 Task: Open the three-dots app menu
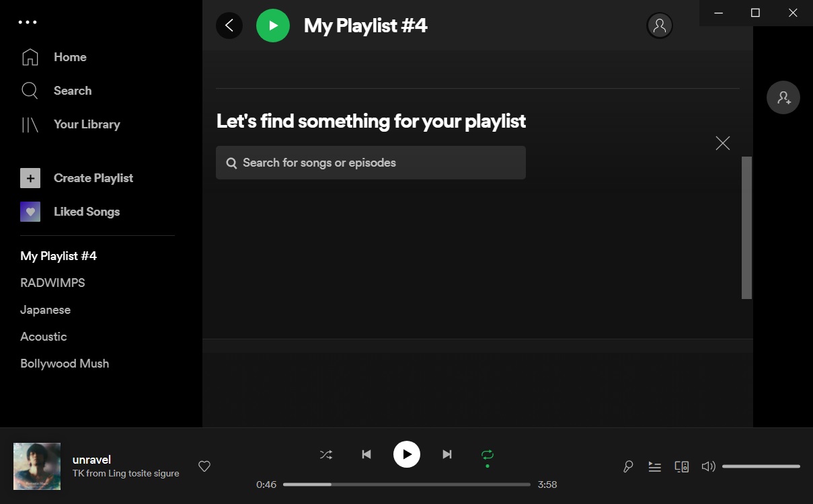(28, 22)
